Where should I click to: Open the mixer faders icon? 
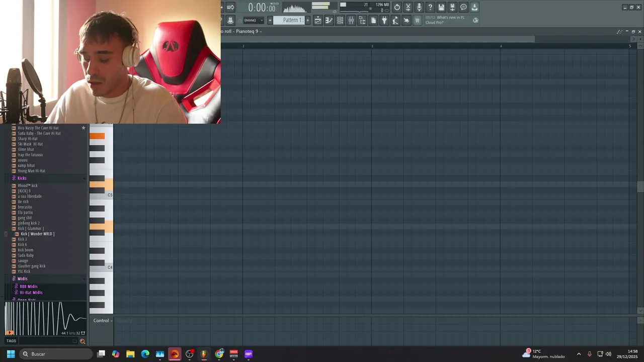[351, 20]
